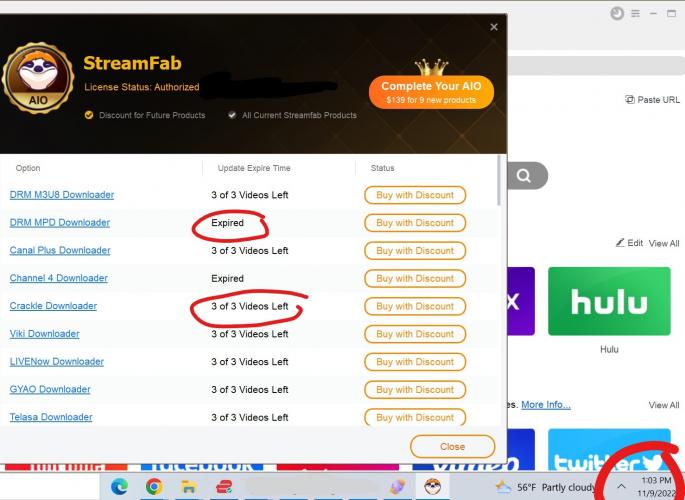Dismiss license dialog with X icon
Image resolution: width=685 pixels, height=500 pixels.
point(494,27)
